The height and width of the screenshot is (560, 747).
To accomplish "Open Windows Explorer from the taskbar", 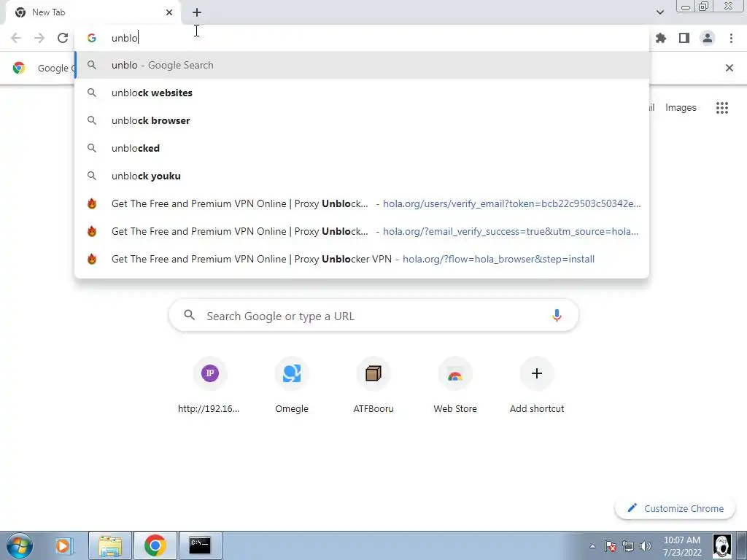I will 110,545.
